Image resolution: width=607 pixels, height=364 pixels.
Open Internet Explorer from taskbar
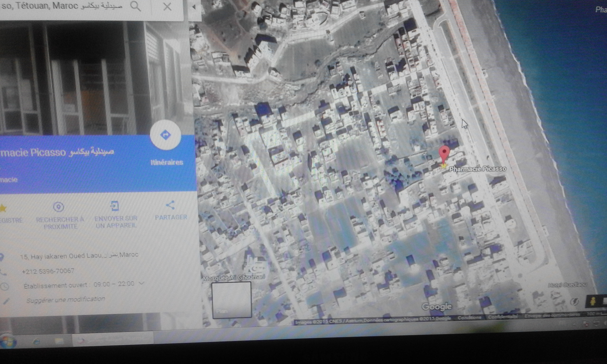click(36, 341)
